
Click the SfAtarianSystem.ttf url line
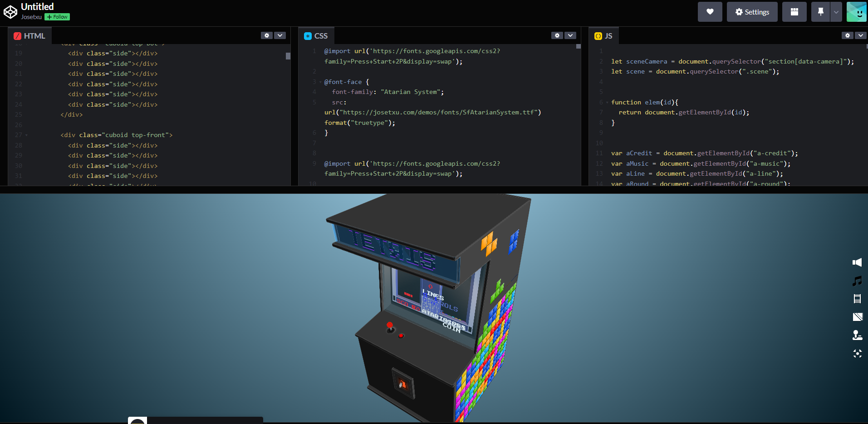(x=433, y=113)
